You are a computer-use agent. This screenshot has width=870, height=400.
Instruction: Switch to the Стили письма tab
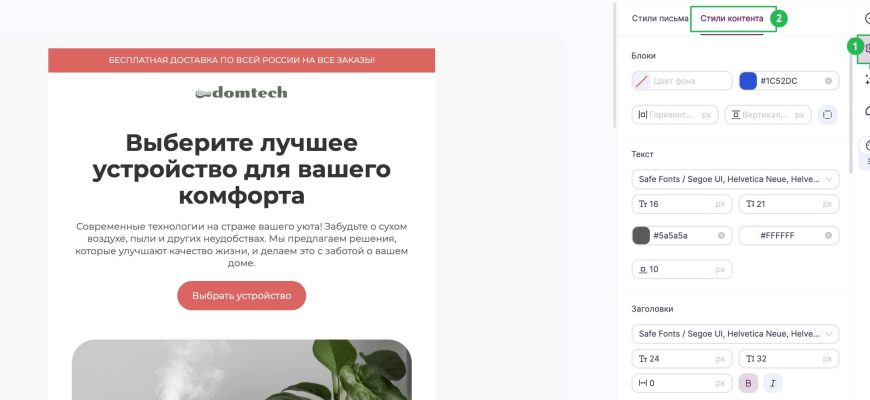tap(660, 18)
